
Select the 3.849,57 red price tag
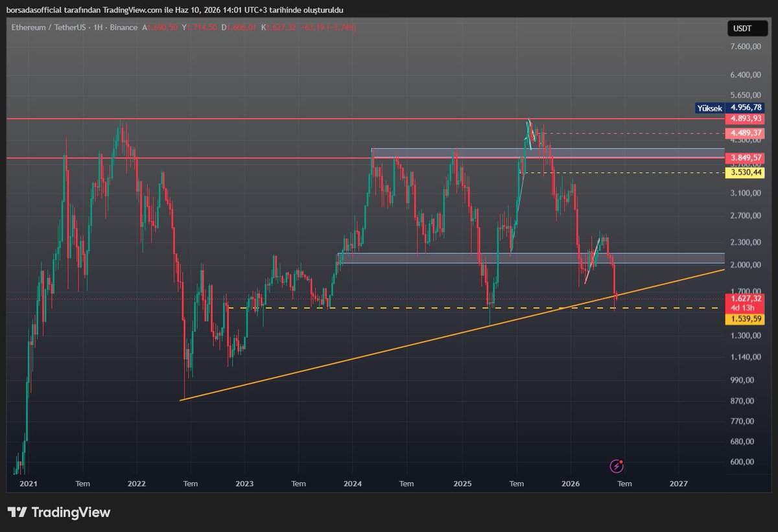pyautogui.click(x=746, y=157)
